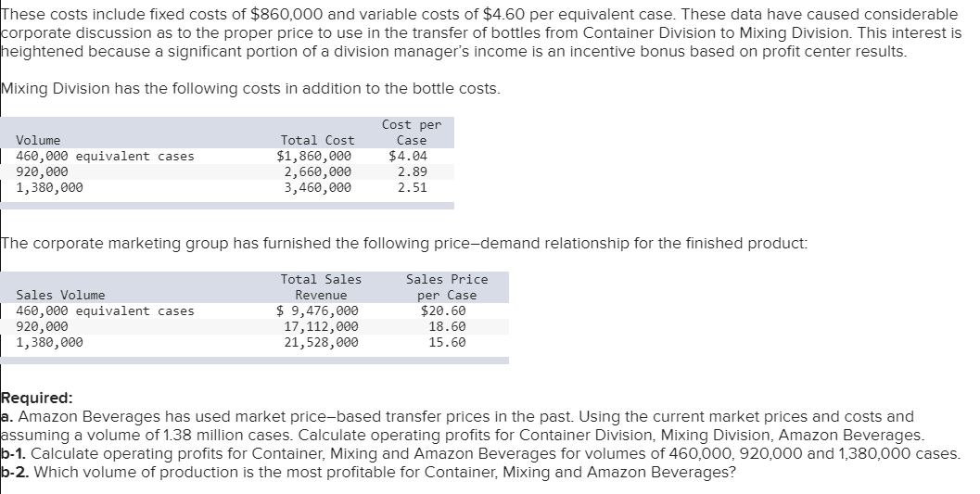The width and height of the screenshot is (980, 494).
Task: Select the $1,860,000 total cost cell
Action: coord(315,156)
